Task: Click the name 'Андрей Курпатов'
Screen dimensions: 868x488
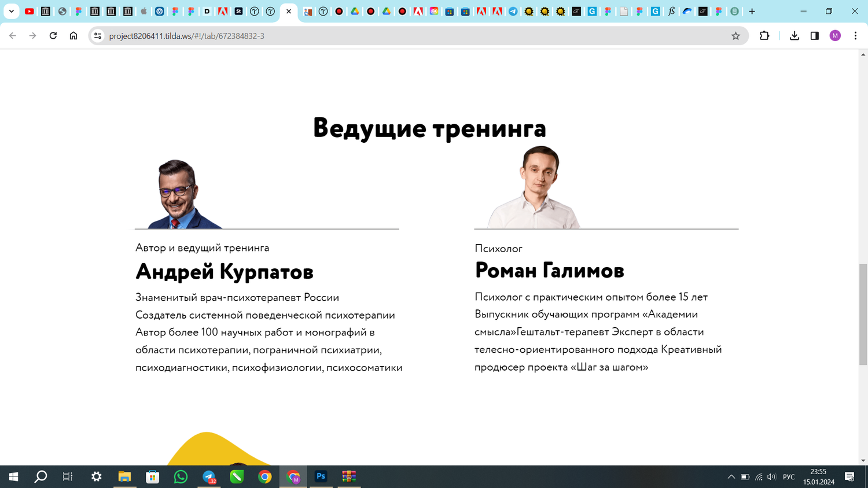Action: click(225, 271)
